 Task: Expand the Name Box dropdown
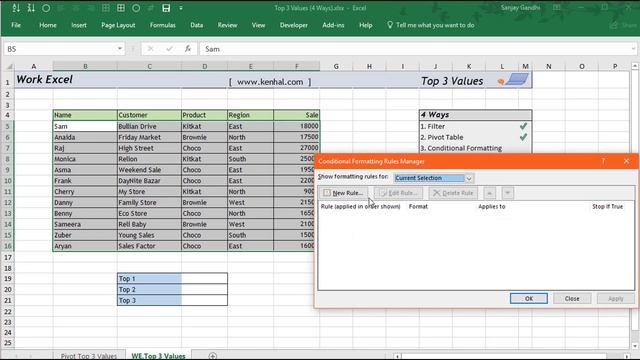click(120, 49)
